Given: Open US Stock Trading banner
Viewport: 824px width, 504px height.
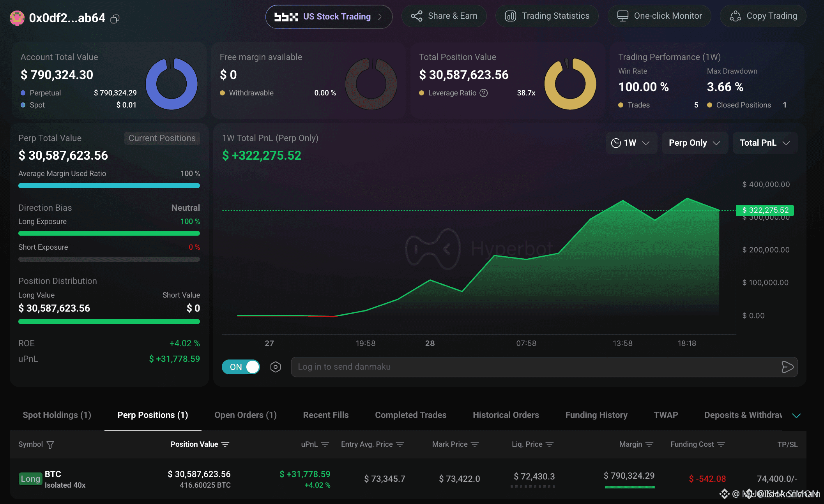Looking at the screenshot, I should [x=329, y=17].
